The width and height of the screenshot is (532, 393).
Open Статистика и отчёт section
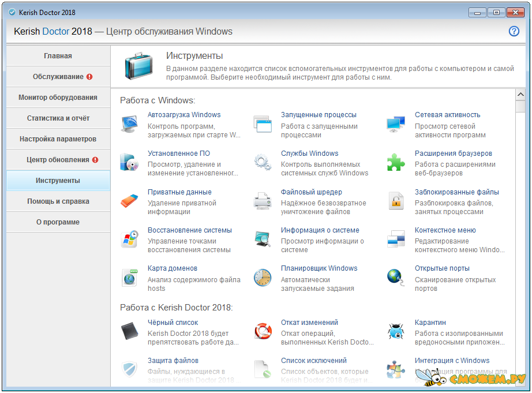tap(58, 118)
